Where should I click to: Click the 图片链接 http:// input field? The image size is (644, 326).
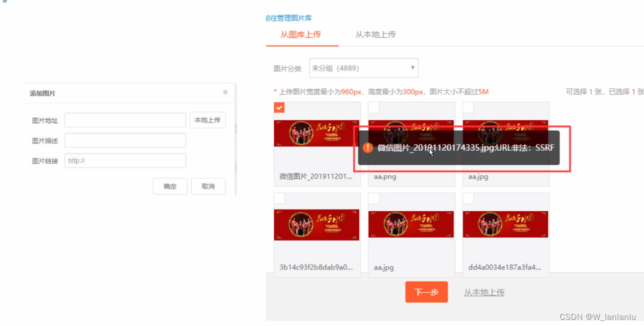pyautogui.click(x=125, y=161)
